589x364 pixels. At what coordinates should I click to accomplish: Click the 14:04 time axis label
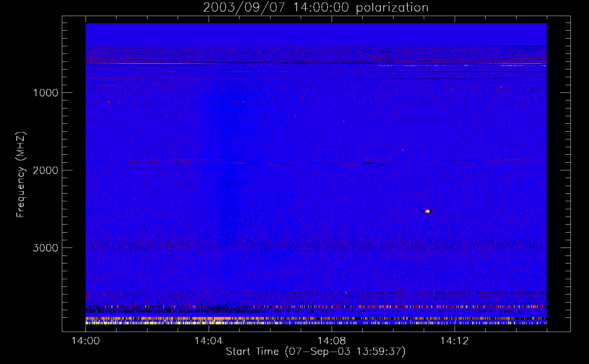point(209,341)
